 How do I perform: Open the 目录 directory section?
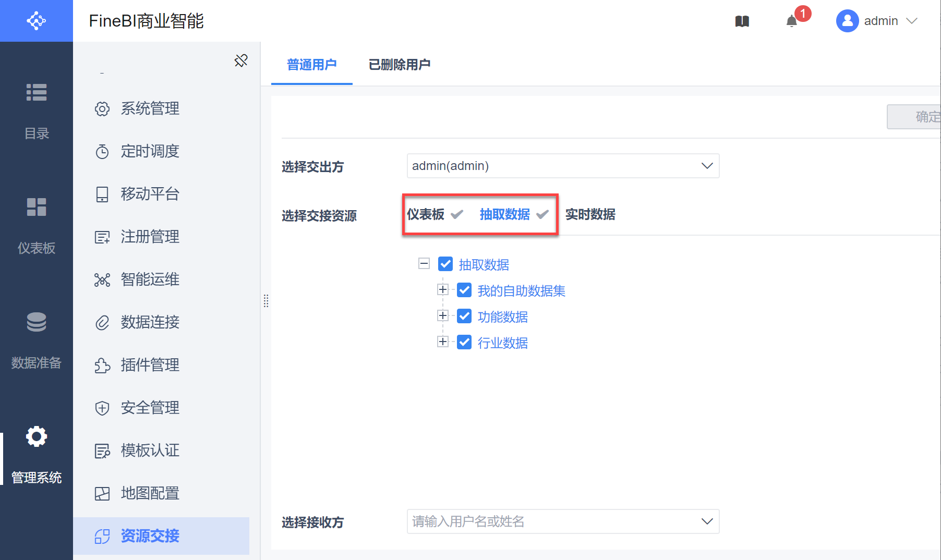37,111
